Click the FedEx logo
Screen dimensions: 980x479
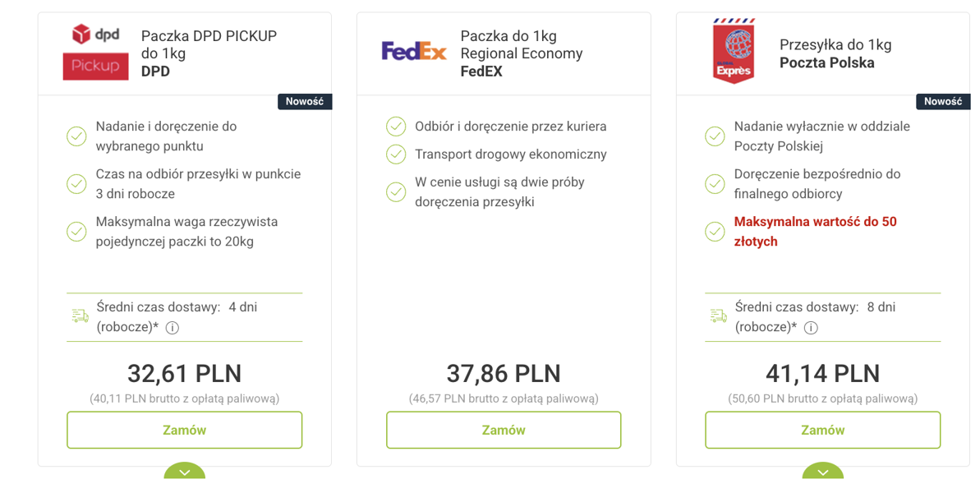(414, 52)
